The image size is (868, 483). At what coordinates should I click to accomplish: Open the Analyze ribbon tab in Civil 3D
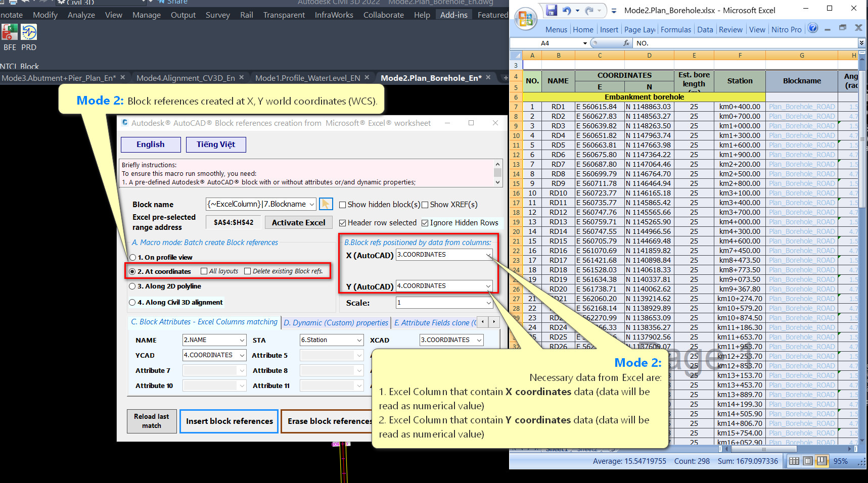pos(81,15)
